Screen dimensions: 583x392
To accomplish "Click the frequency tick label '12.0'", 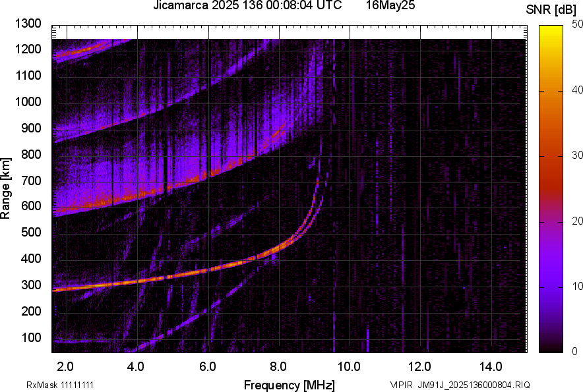I will pos(420,367).
